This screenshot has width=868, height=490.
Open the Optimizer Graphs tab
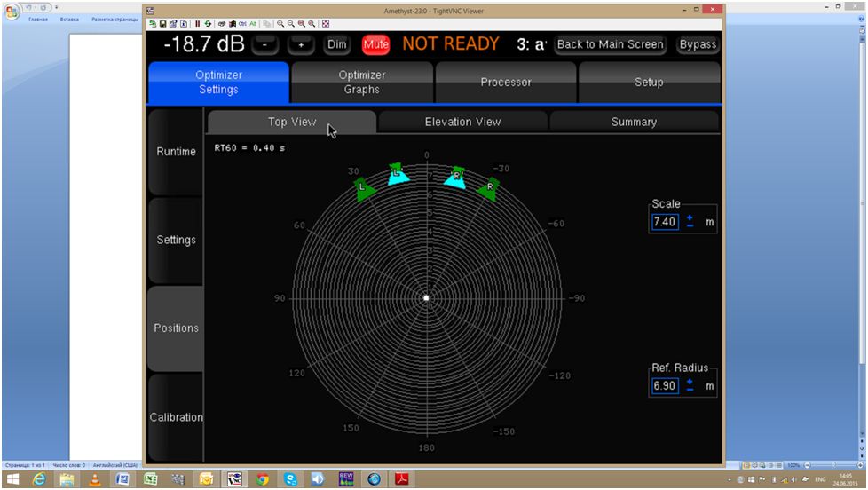pos(362,83)
